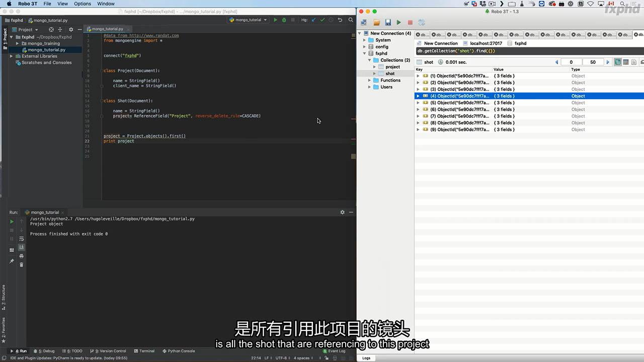
Task: Click the Logs button in Robo 3T
Action: point(366,358)
